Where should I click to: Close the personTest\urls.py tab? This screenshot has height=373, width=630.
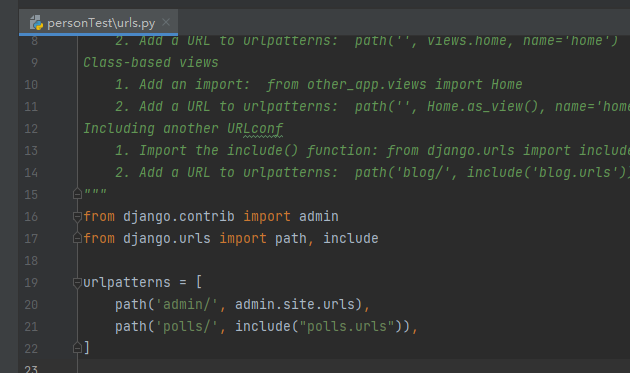pyautogui.click(x=166, y=22)
